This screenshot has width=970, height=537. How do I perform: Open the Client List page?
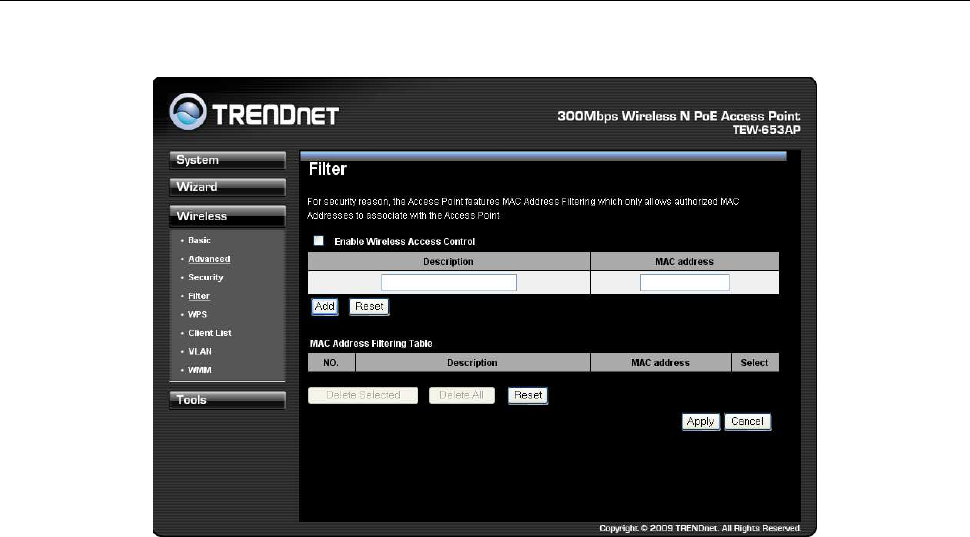(210, 333)
